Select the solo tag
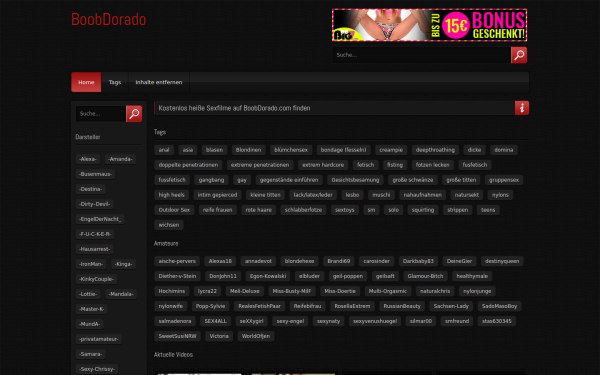 (x=393, y=210)
